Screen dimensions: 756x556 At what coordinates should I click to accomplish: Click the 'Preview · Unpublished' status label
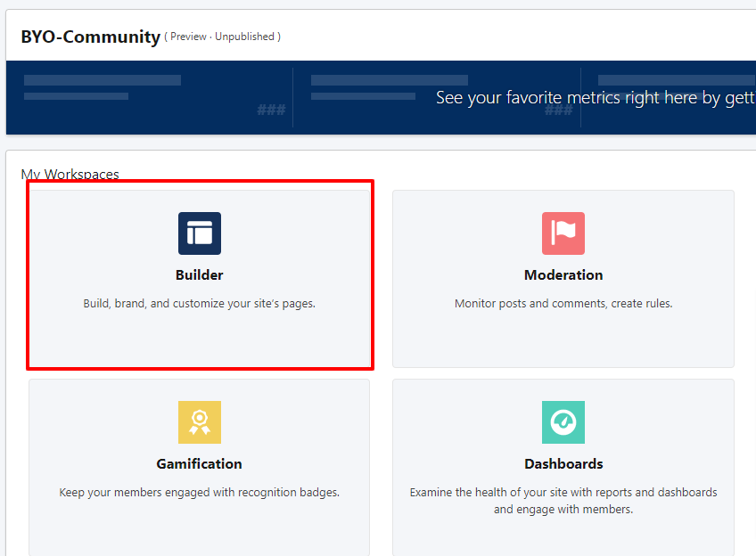222,37
